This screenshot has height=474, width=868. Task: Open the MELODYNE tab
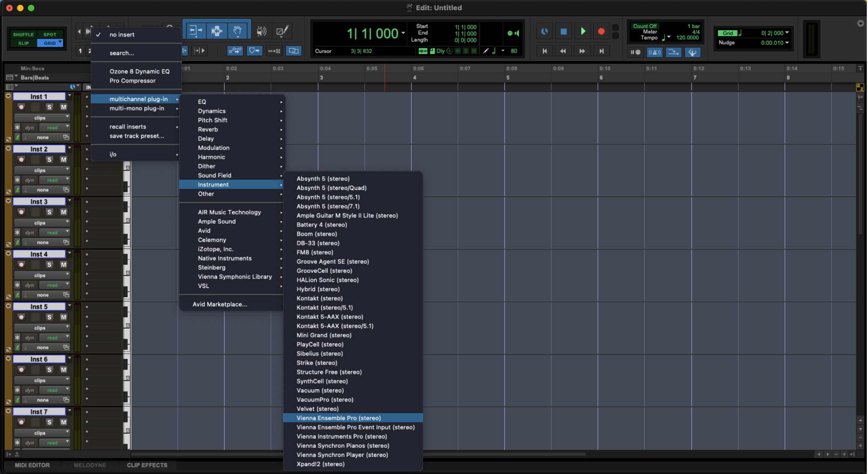click(x=90, y=465)
